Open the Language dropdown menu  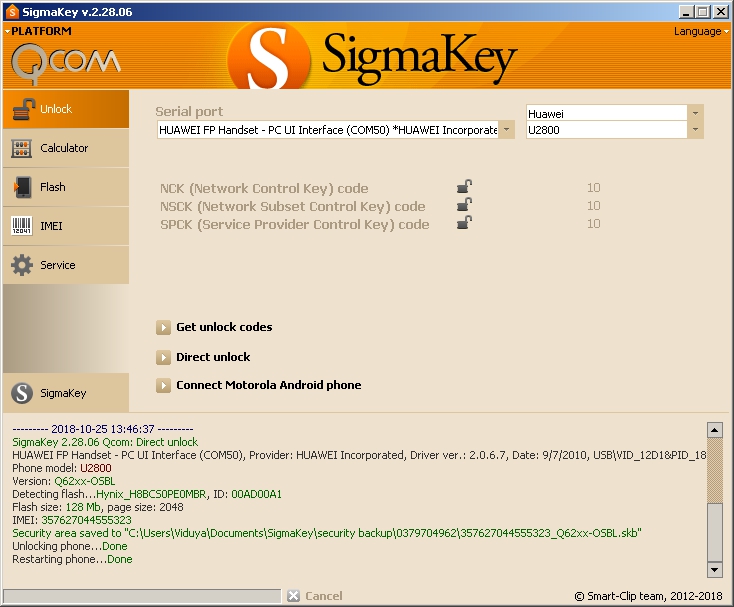pyautogui.click(x=701, y=31)
